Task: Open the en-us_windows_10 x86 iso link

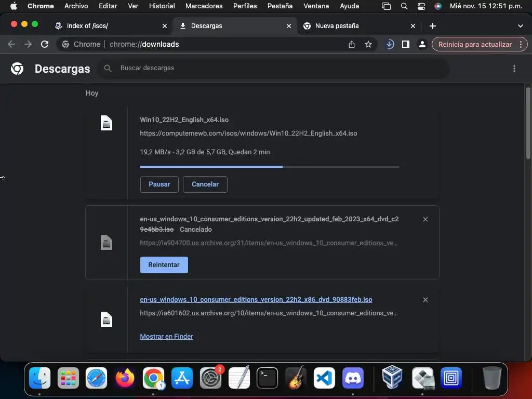Action: (256, 300)
